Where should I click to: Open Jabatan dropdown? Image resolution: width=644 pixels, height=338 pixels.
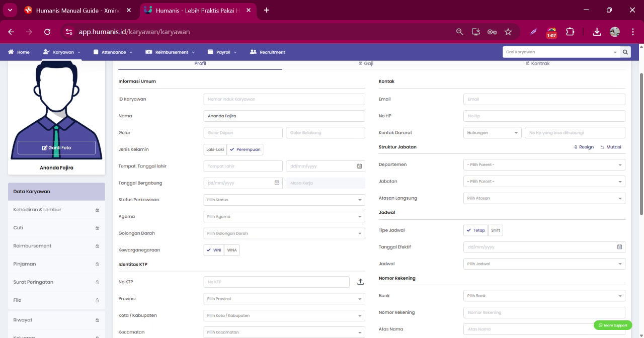point(544,181)
